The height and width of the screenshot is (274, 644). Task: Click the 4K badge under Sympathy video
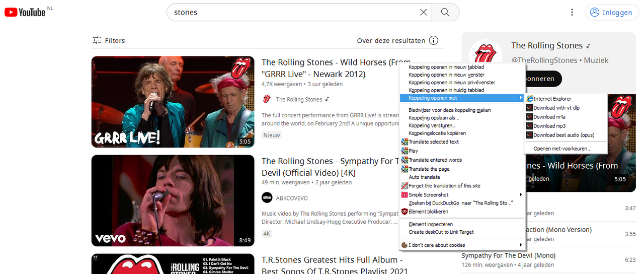point(267,234)
